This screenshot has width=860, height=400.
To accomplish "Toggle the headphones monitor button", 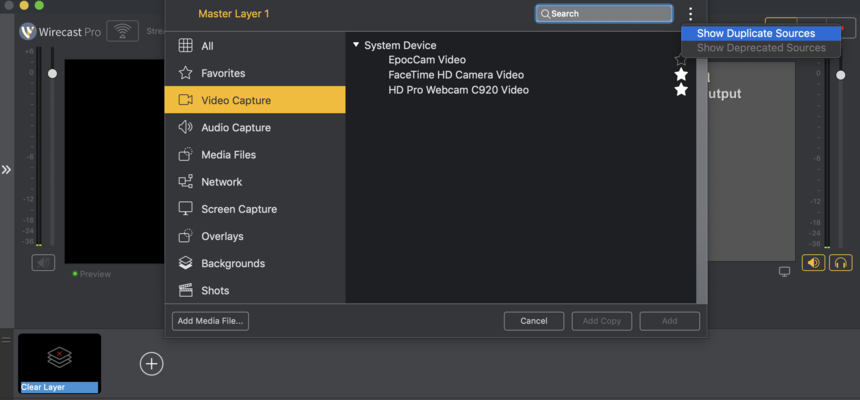I will point(840,263).
